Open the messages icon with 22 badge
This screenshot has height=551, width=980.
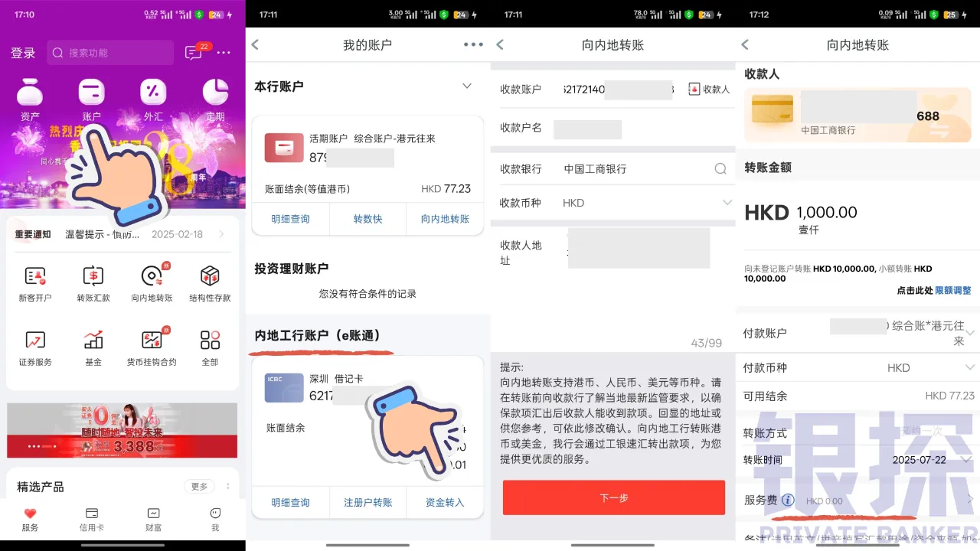pyautogui.click(x=194, y=52)
